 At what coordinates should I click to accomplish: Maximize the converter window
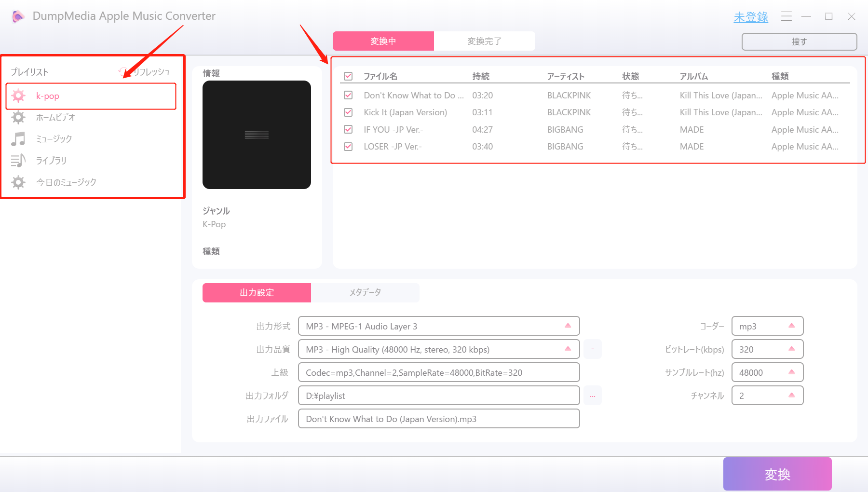point(829,16)
